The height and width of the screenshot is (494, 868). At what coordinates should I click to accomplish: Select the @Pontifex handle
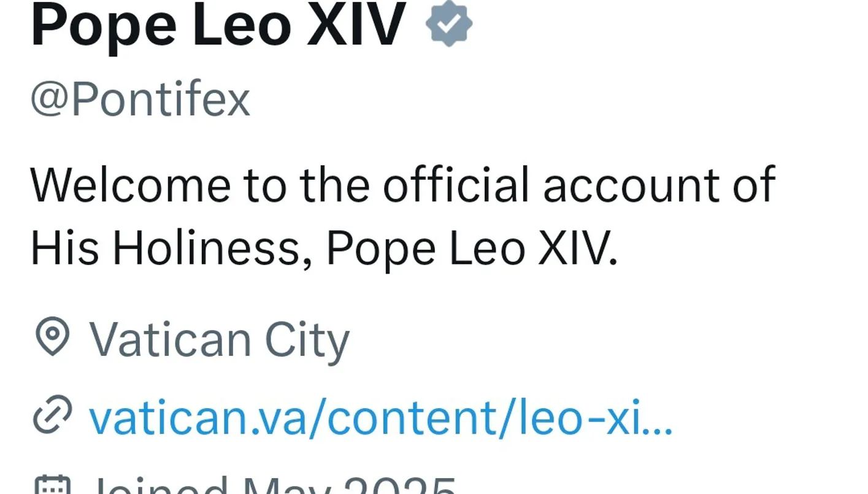[140, 100]
